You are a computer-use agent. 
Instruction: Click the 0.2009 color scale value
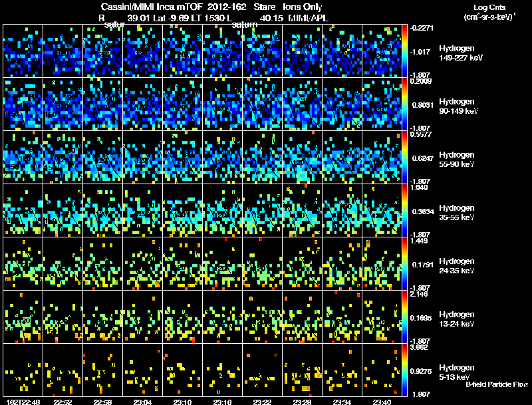[x=421, y=81]
